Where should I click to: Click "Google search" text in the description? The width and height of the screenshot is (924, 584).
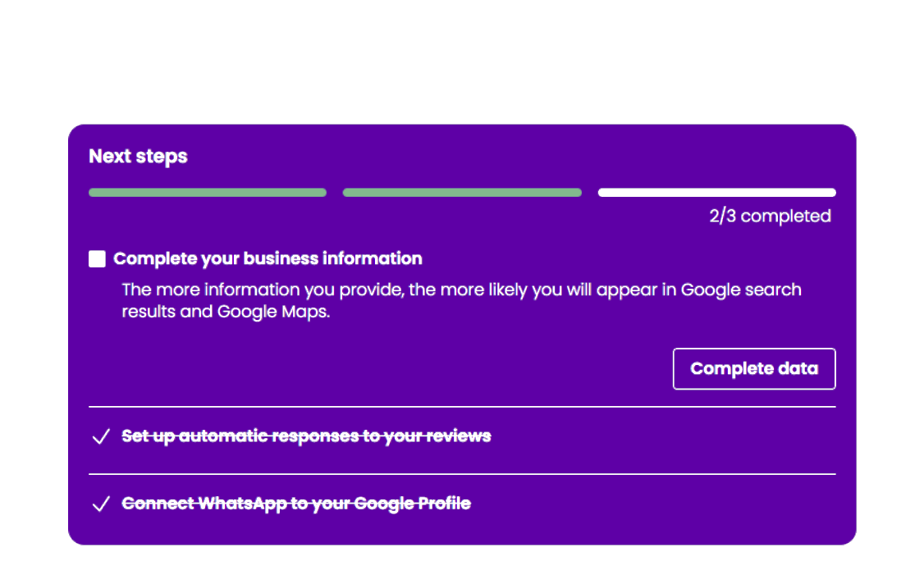pyautogui.click(x=741, y=290)
